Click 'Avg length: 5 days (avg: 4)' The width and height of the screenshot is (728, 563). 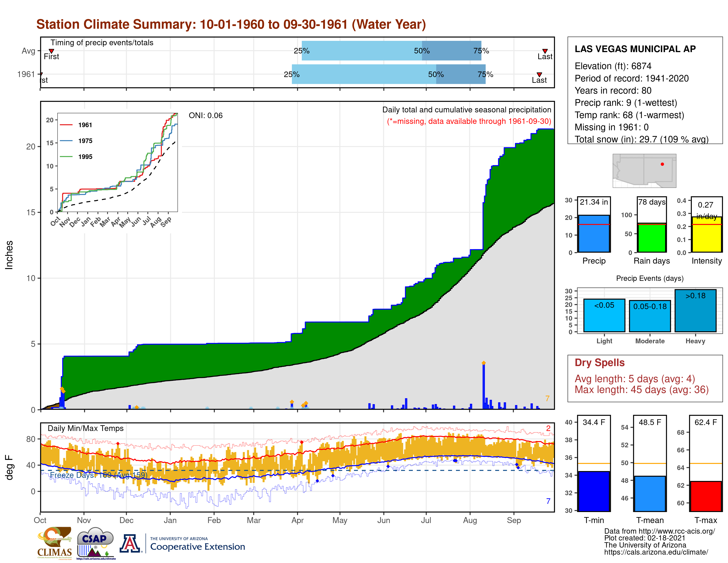(x=635, y=379)
